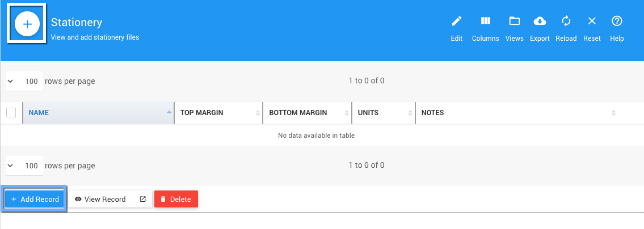
Task: Sort by Notes column header
Action: tap(516, 112)
